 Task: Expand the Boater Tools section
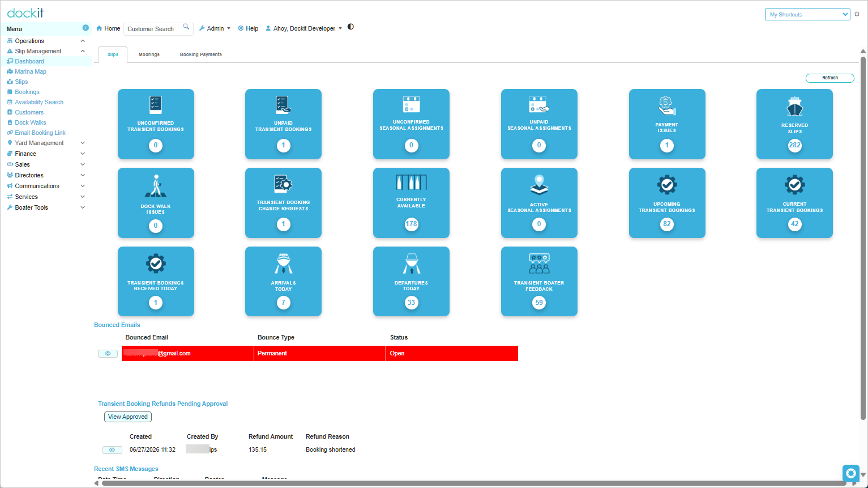tap(83, 207)
